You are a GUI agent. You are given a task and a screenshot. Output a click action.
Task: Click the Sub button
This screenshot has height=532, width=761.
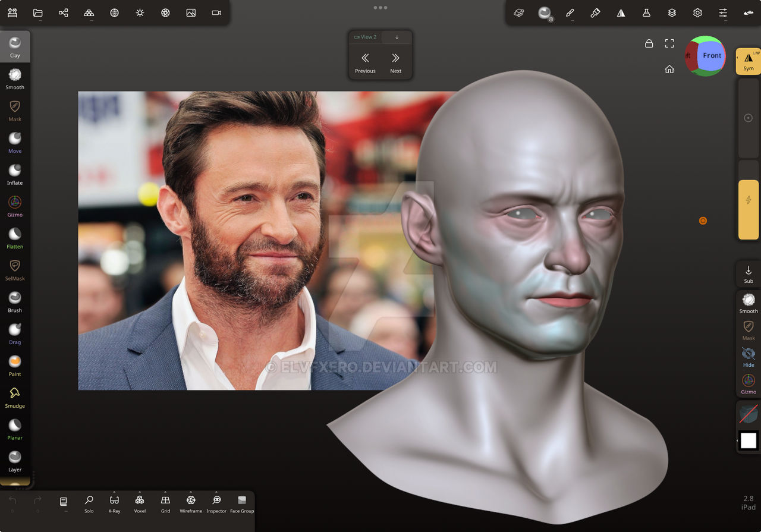point(748,274)
